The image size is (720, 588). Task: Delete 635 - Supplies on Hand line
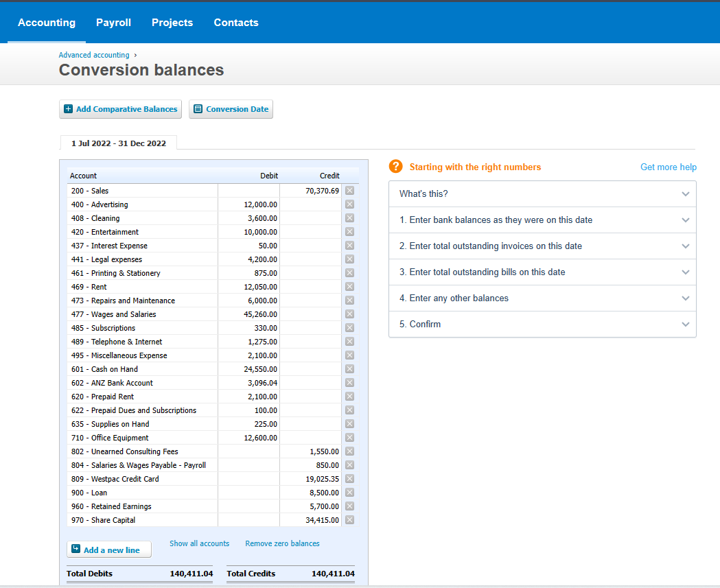point(349,424)
